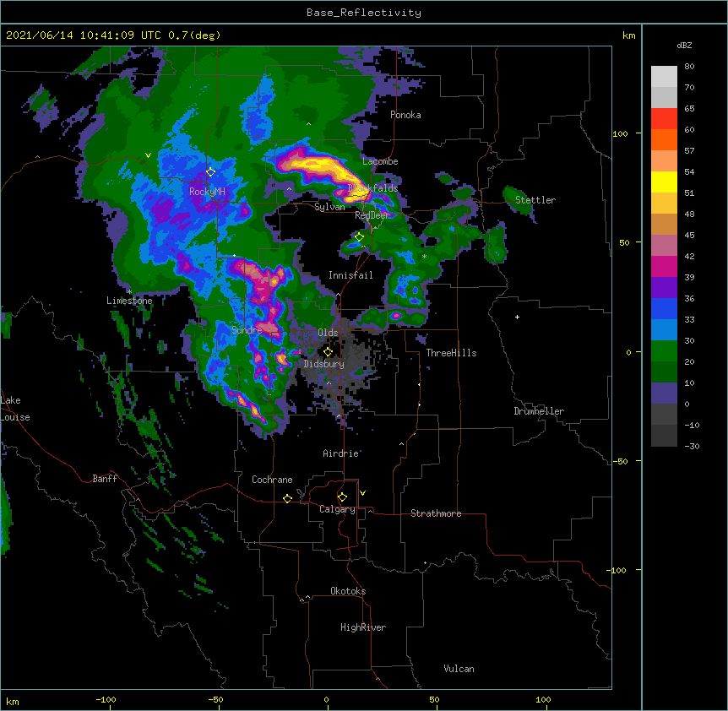The image size is (728, 711).
Task: Click the yellow diamond marker south of RedDeer
Action: point(360,237)
